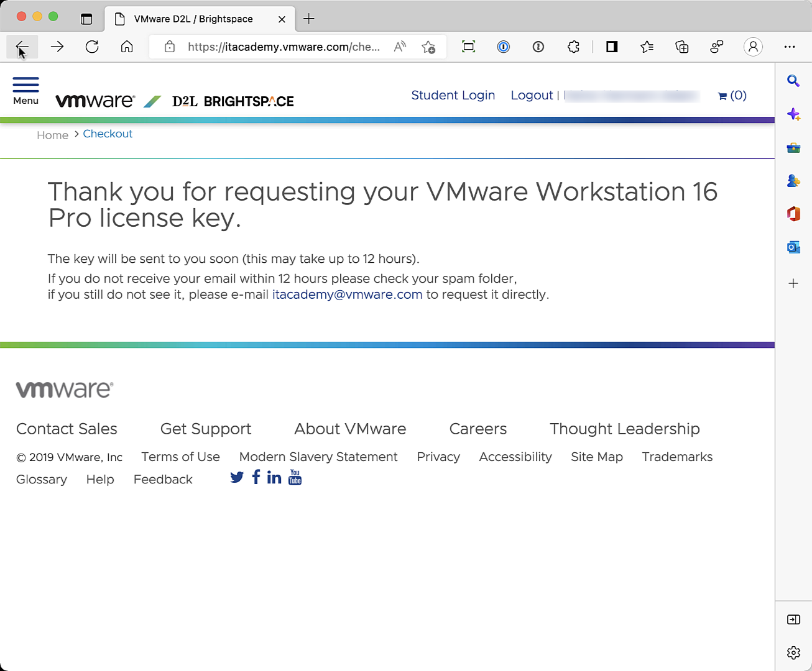Click the Logout link
This screenshot has height=671, width=812.
532,96
